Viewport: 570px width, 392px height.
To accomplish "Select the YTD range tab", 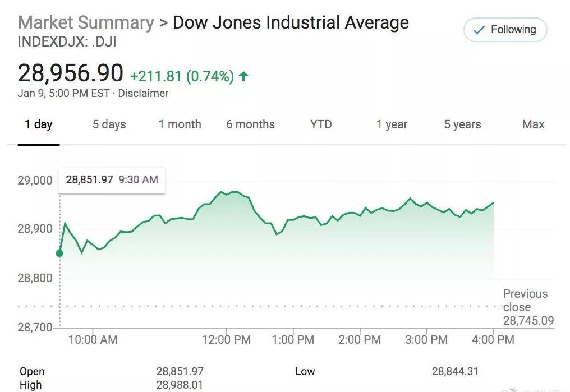I will 321,124.
